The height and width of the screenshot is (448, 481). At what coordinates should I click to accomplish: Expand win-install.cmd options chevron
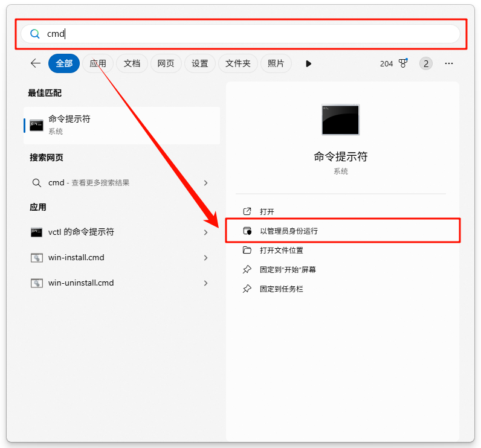pos(205,258)
